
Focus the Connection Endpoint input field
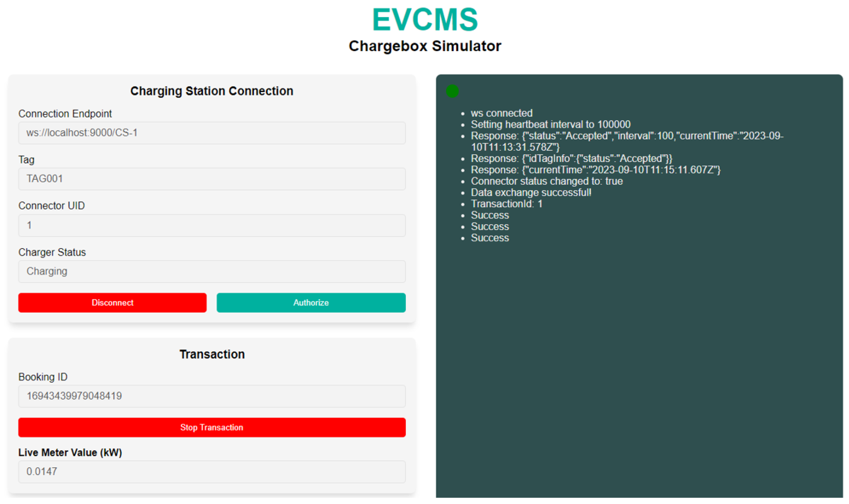click(x=211, y=133)
